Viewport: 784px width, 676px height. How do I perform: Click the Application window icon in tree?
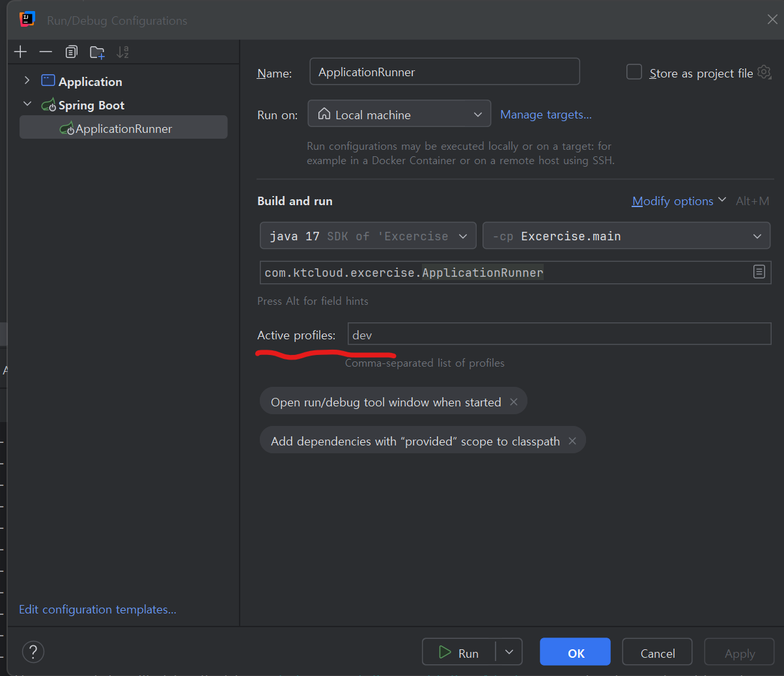[x=48, y=80]
